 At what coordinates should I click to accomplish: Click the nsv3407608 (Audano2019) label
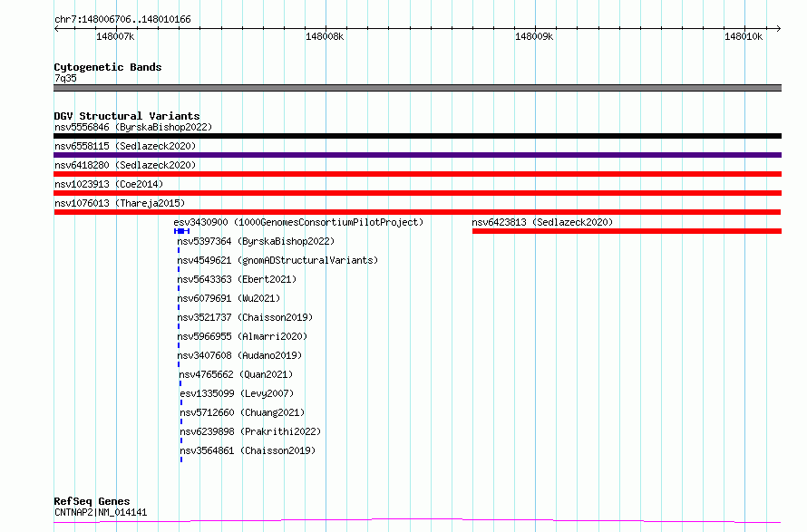tap(239, 355)
